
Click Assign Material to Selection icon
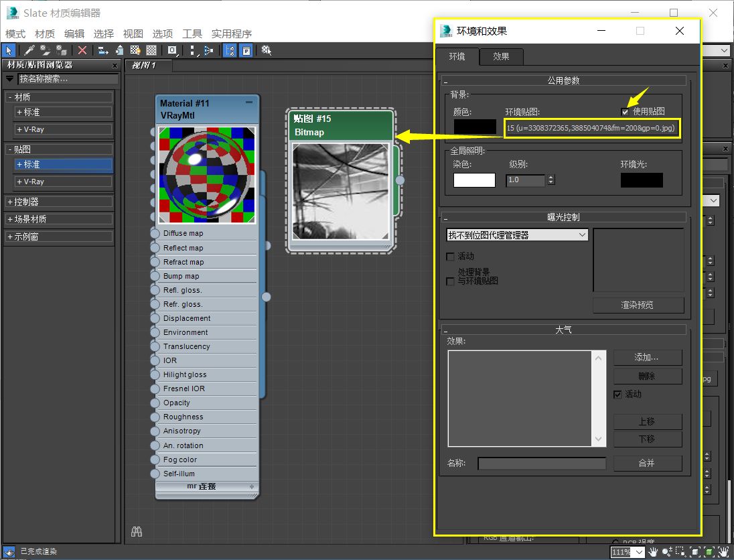tap(62, 50)
